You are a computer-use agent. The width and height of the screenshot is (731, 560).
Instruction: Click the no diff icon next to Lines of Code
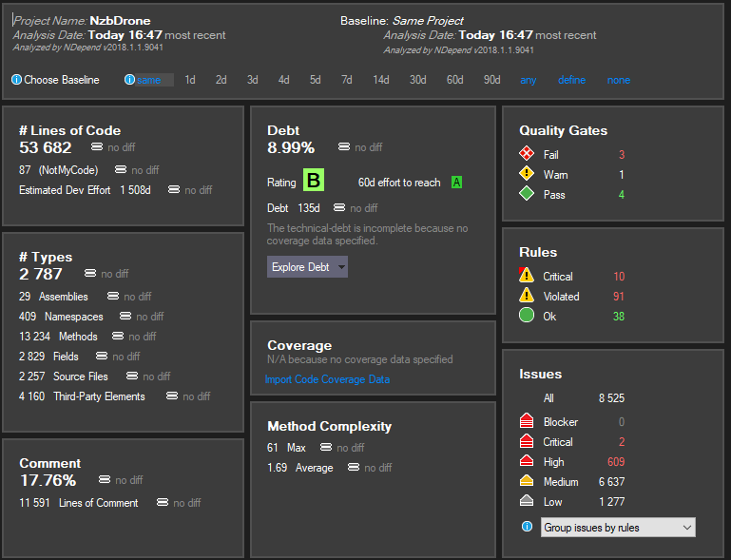click(x=97, y=146)
